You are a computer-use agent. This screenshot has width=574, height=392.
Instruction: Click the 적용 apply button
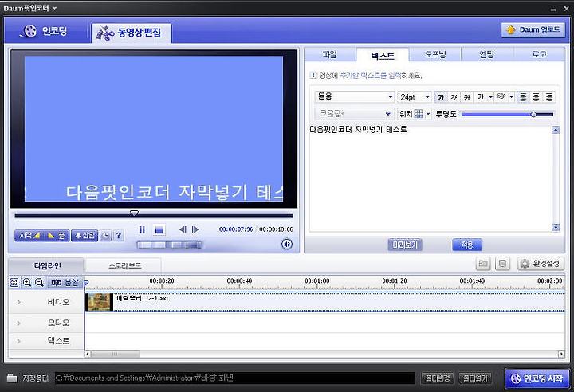[x=467, y=245]
